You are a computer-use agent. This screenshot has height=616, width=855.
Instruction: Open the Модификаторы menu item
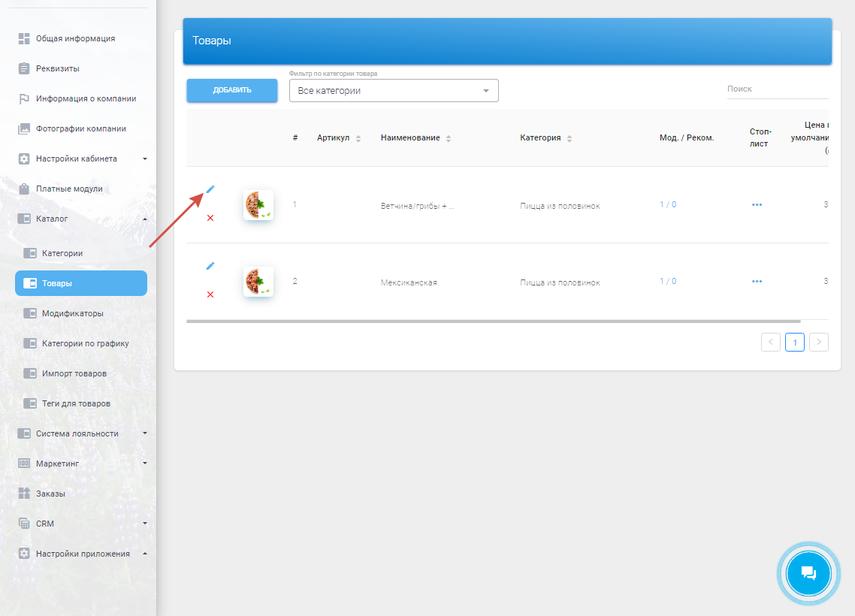73,313
